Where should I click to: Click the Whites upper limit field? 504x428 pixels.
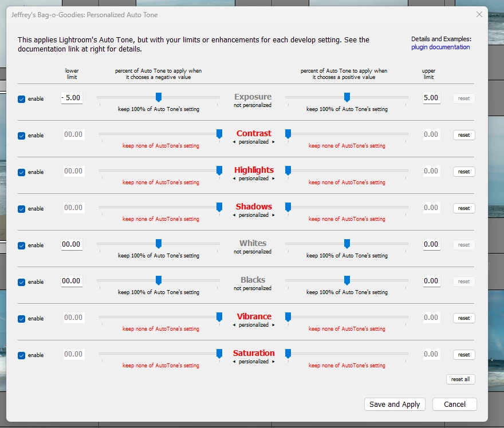tap(431, 244)
